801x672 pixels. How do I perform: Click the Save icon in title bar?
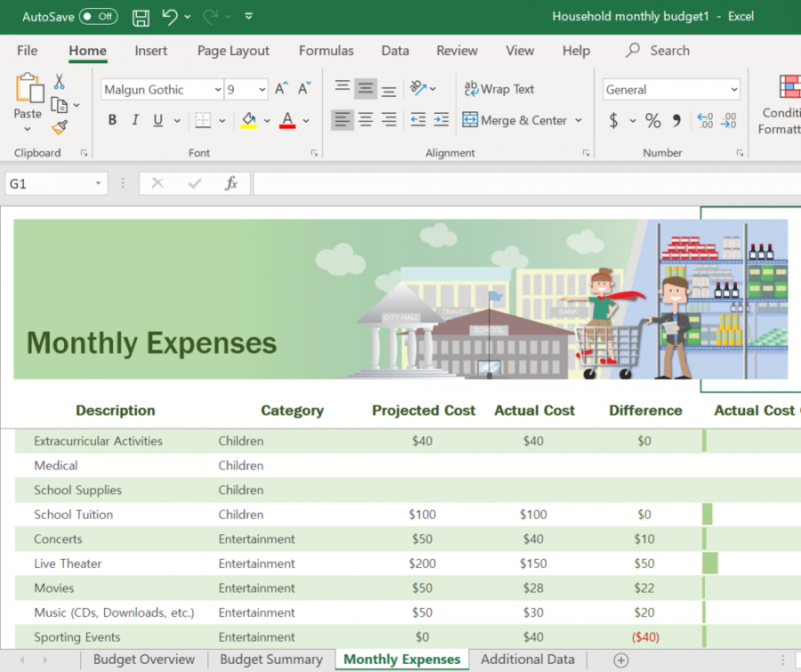click(x=141, y=17)
